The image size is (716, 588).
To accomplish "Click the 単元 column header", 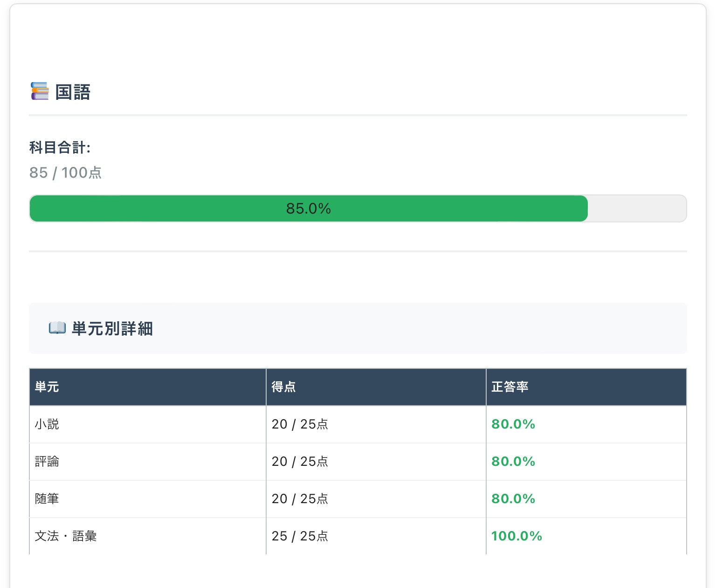I will point(47,387).
